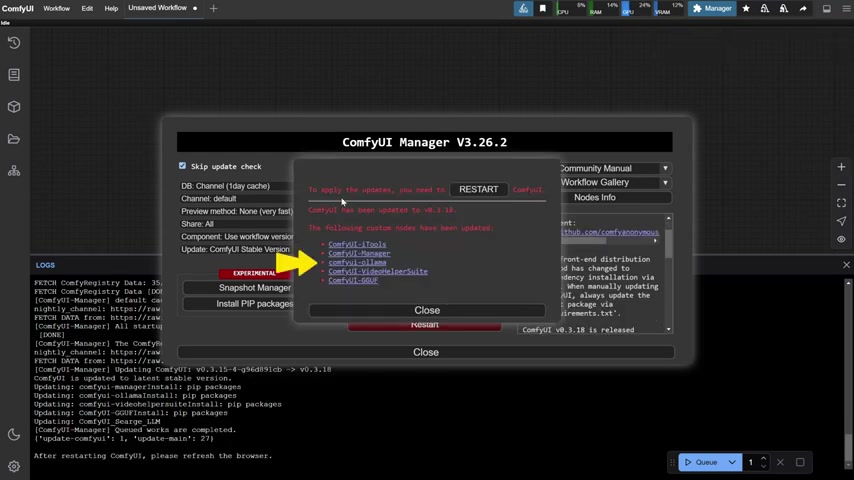
Task: Open the hamburger menu icon at top right
Action: [x=846, y=8]
